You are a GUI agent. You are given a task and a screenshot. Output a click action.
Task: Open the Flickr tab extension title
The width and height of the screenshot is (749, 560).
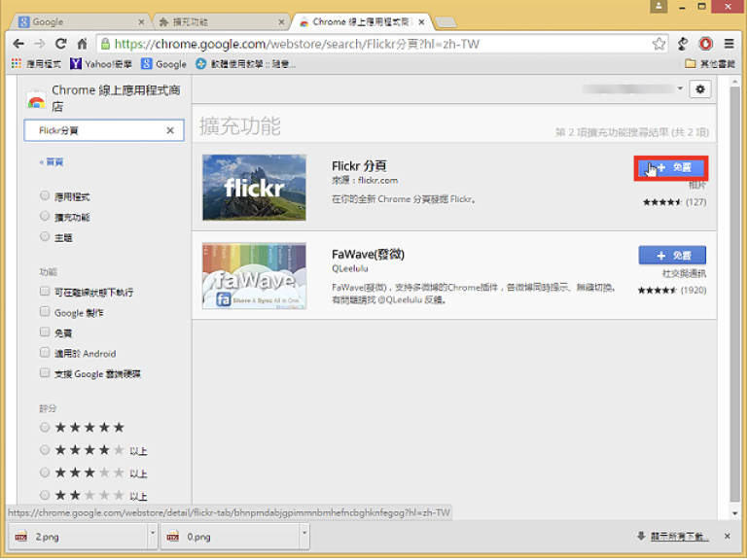(x=359, y=165)
